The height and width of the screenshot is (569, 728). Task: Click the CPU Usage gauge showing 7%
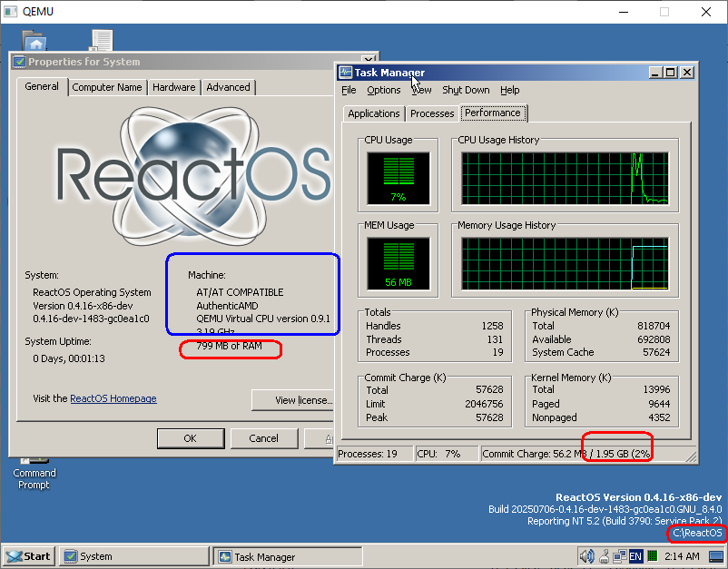tap(398, 179)
